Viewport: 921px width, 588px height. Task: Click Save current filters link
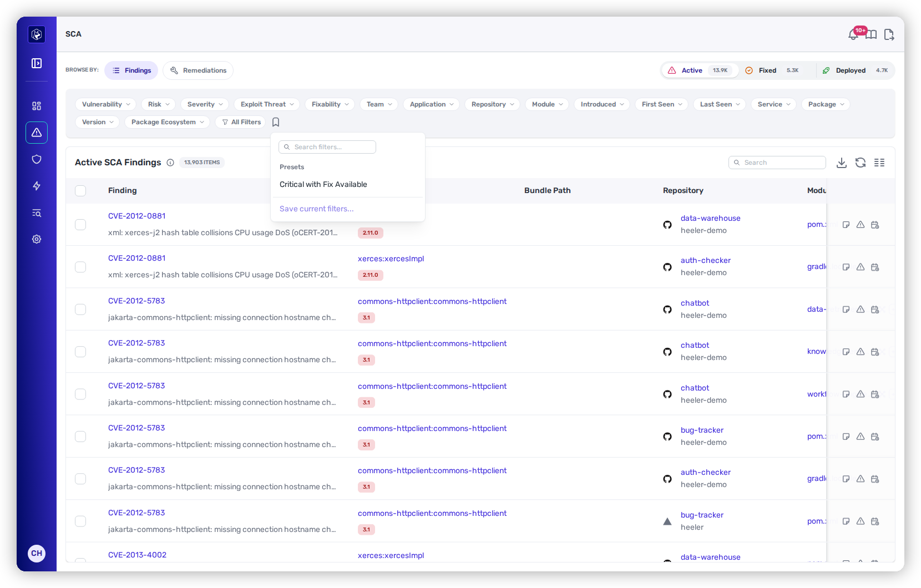(x=316, y=209)
